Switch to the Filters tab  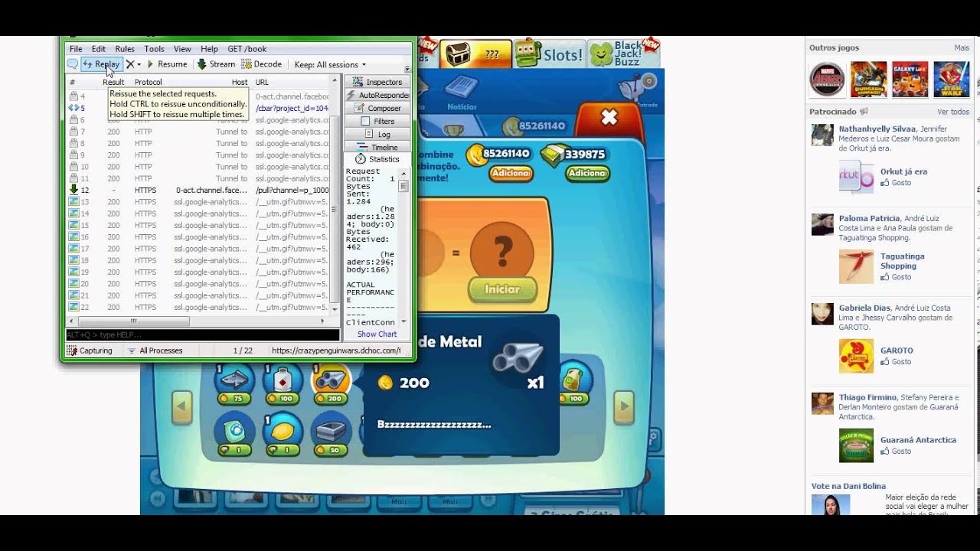(377, 121)
